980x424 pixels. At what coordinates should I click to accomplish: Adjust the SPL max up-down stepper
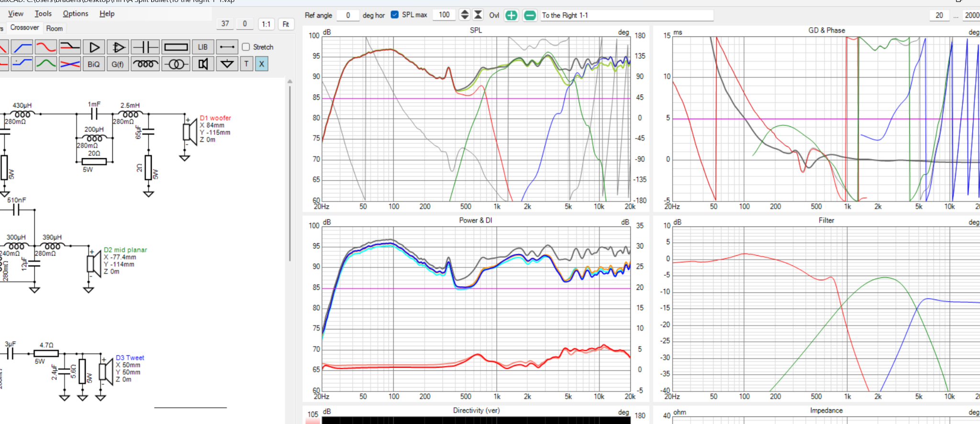coord(464,15)
